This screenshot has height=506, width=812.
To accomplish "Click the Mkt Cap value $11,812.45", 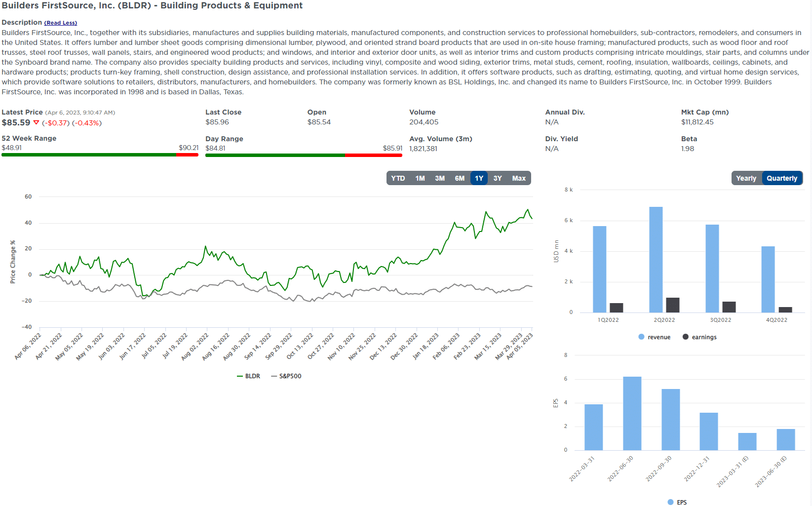I will [x=697, y=122].
